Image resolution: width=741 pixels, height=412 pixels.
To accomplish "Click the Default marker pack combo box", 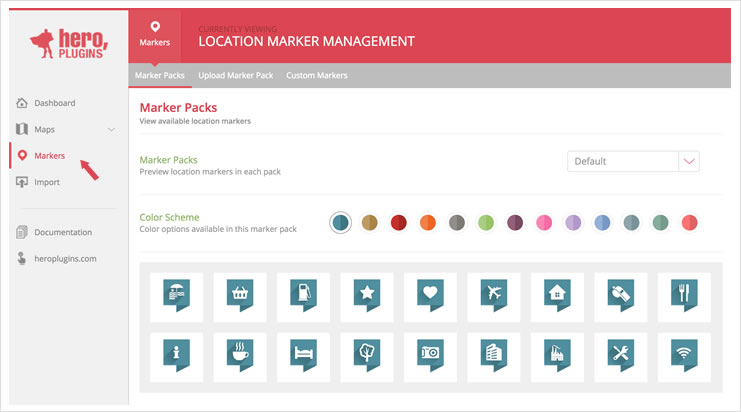I will (x=622, y=161).
